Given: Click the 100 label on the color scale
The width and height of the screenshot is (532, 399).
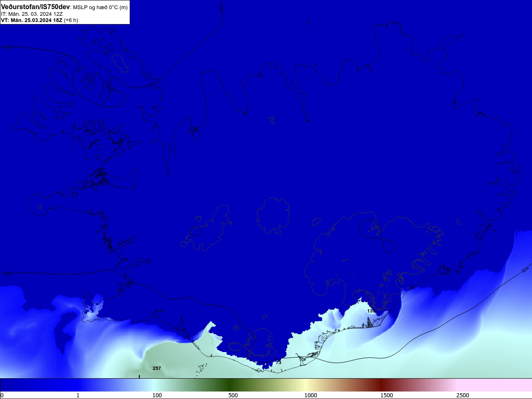Looking at the screenshot, I should pyautogui.click(x=157, y=395).
